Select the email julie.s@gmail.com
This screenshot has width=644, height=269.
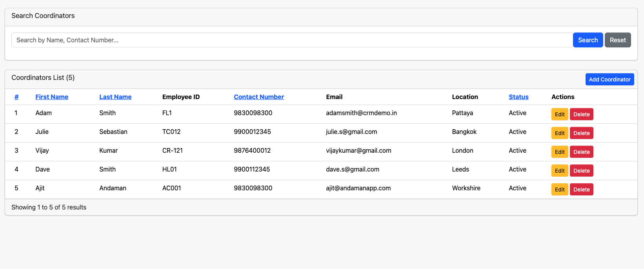click(351, 132)
